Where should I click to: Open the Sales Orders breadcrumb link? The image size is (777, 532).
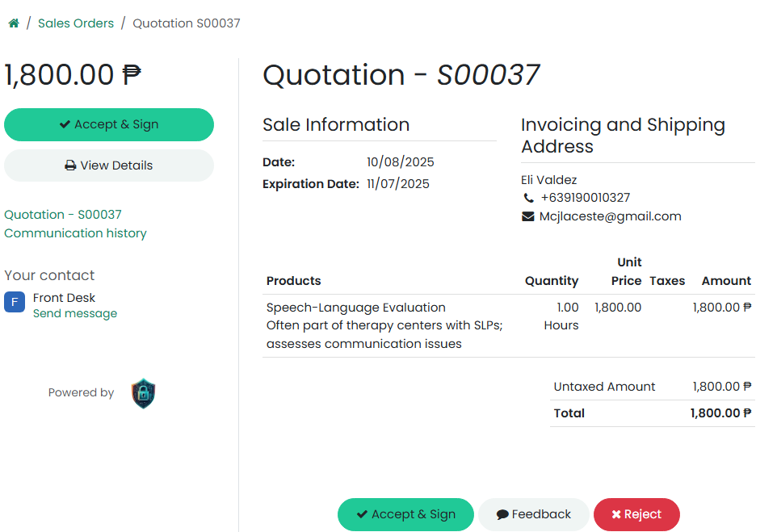click(76, 23)
